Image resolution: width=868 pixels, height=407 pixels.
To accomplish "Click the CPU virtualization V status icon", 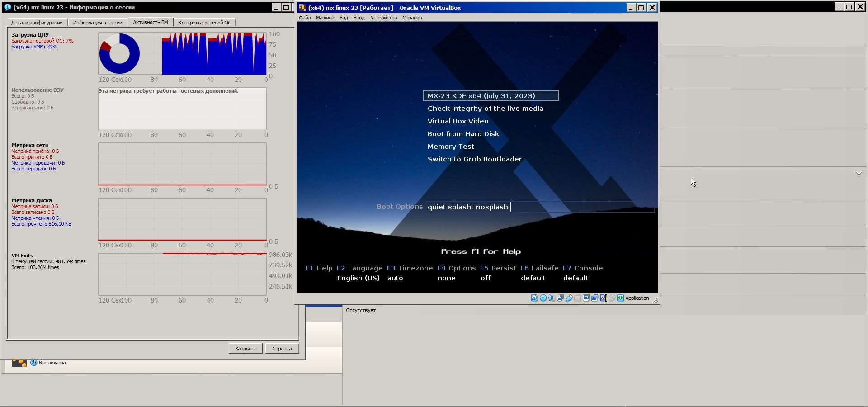I will coord(603,298).
